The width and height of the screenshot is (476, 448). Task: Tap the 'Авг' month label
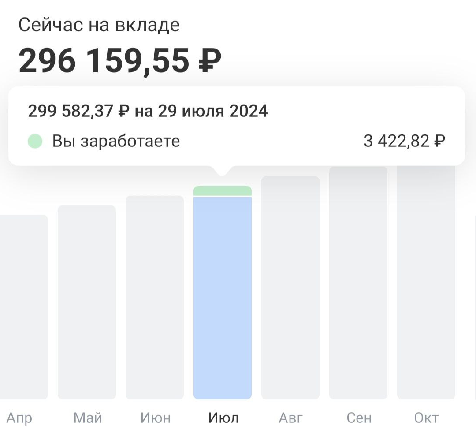[x=291, y=418]
